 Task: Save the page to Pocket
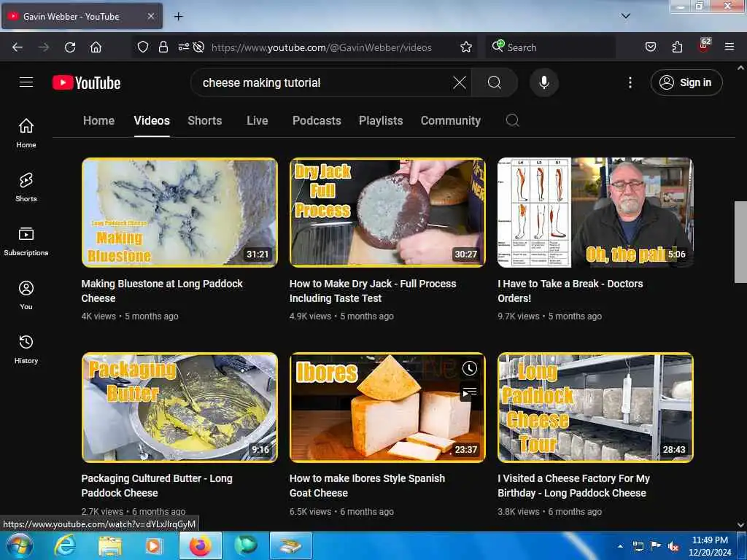pos(651,47)
